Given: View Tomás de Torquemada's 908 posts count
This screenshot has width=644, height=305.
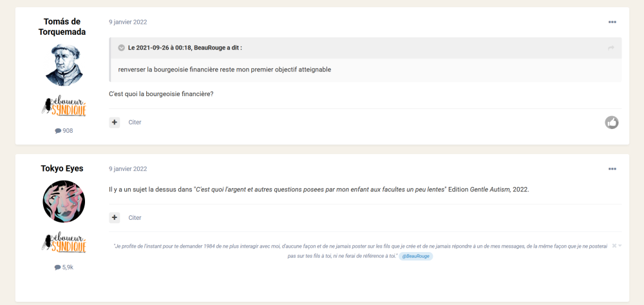Looking at the screenshot, I should pos(64,131).
